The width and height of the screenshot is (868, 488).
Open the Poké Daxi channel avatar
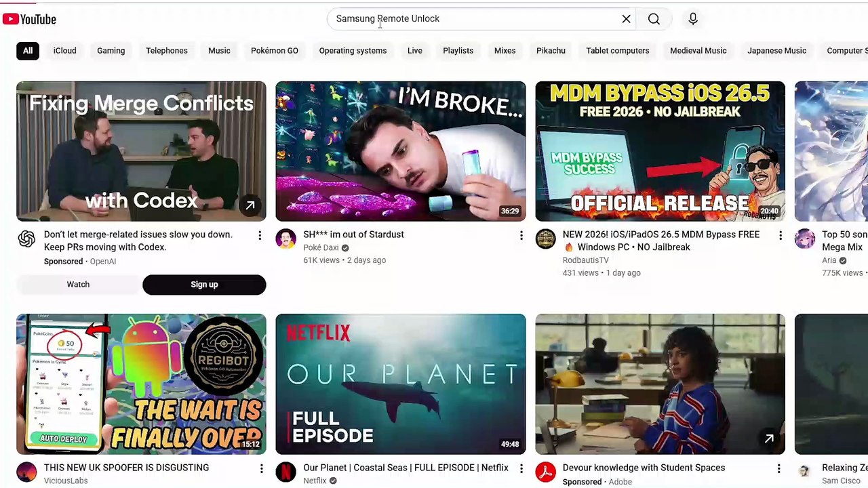pyautogui.click(x=286, y=239)
